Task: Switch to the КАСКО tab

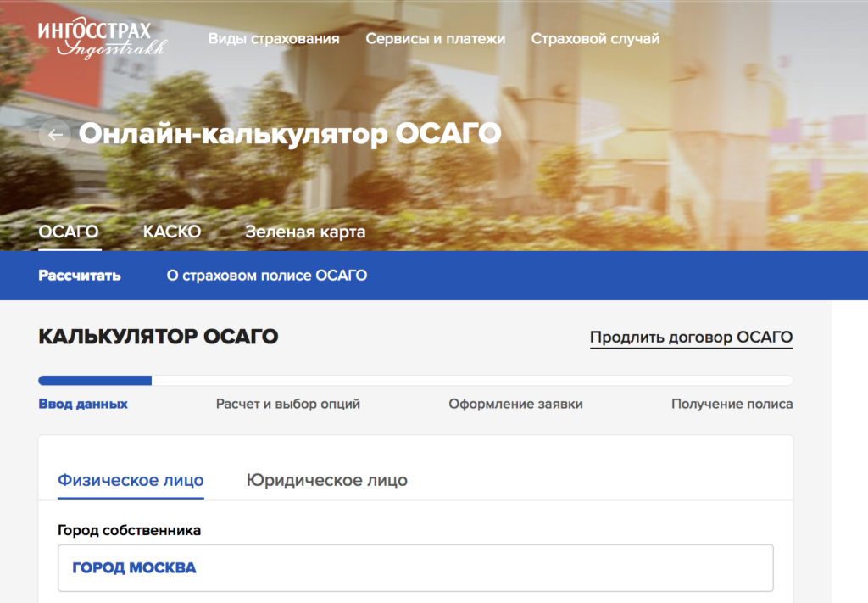Action: coord(171,232)
